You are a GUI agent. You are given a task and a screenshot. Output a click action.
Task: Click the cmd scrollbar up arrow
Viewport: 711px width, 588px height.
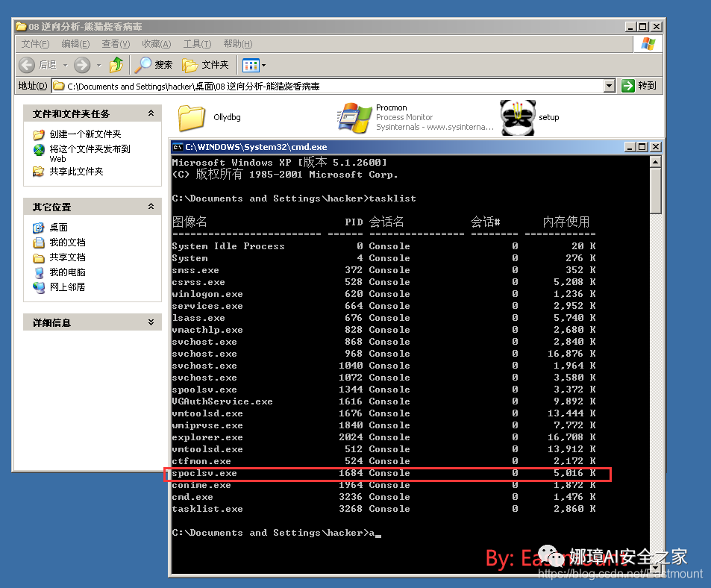click(655, 162)
